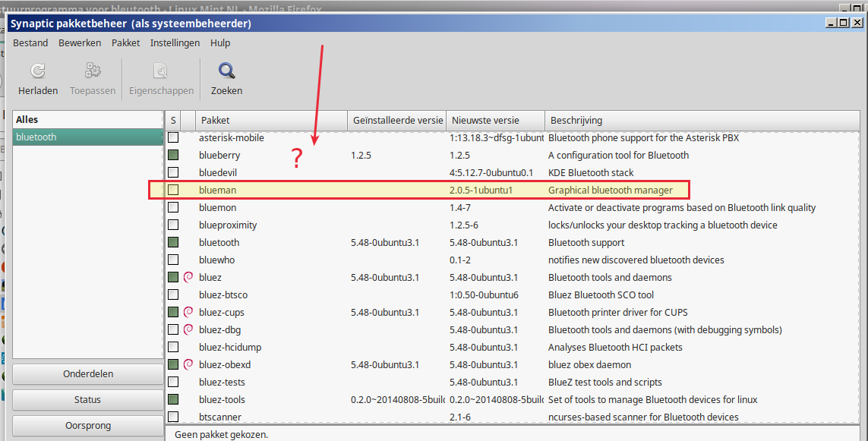Mark the bluewho package checkbox
Image resolution: width=868 pixels, height=441 pixels.
click(173, 260)
